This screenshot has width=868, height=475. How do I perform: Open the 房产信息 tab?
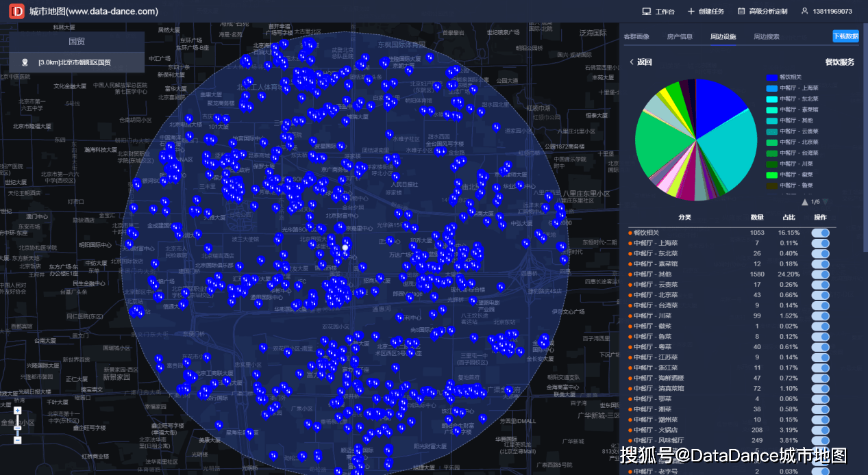tap(680, 36)
